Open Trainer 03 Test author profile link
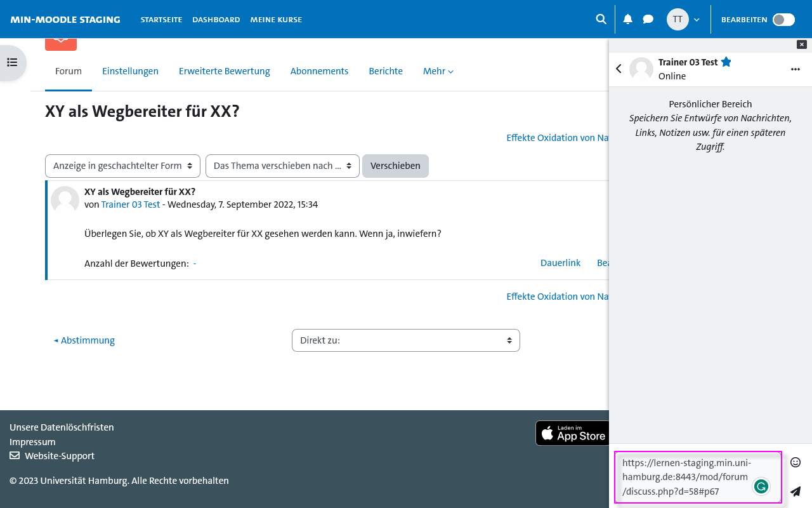This screenshot has width=812, height=508. click(131, 204)
